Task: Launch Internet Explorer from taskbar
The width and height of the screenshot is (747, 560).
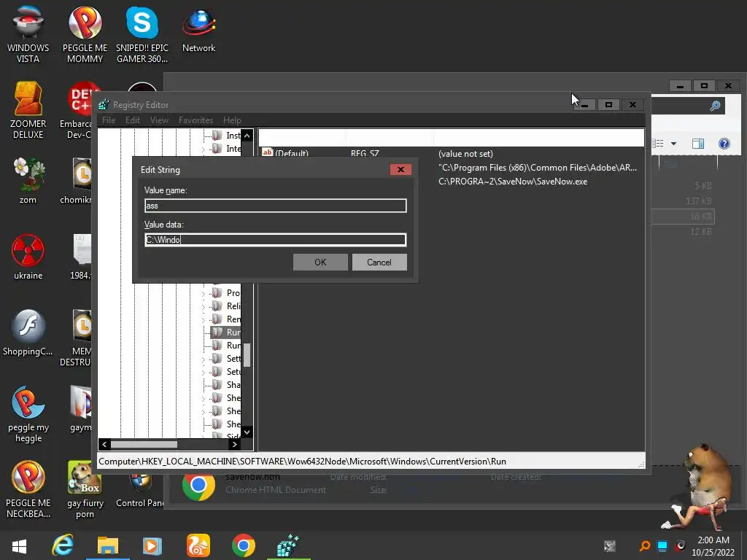Action: tap(63, 545)
